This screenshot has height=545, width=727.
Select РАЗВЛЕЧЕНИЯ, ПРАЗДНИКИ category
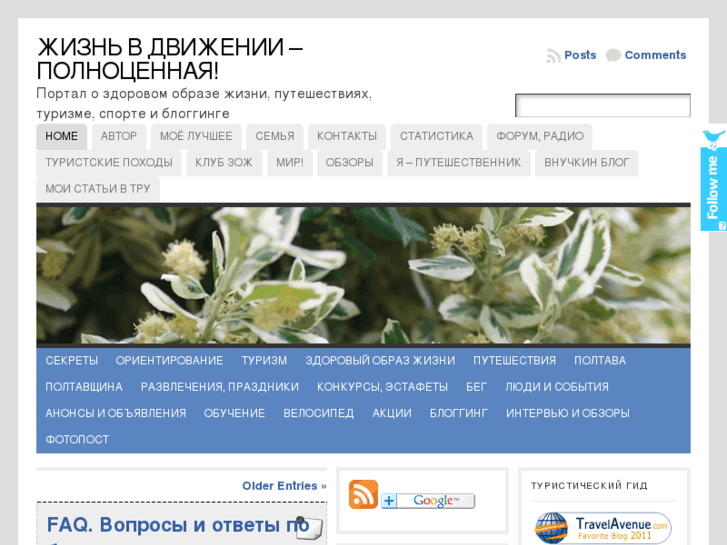[x=220, y=387]
